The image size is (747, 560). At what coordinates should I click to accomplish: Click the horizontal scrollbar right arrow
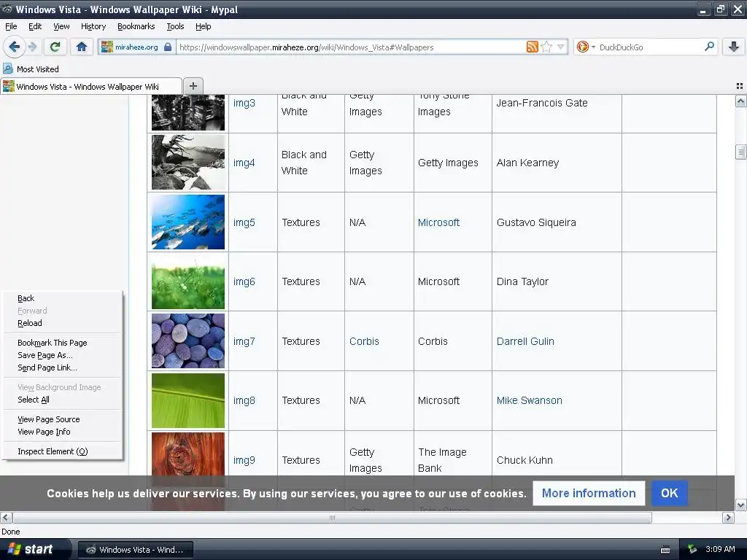pos(728,517)
